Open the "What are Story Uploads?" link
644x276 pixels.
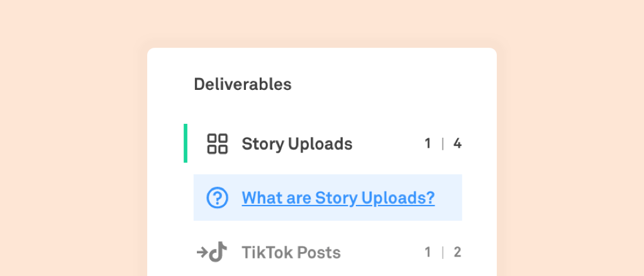click(x=338, y=198)
